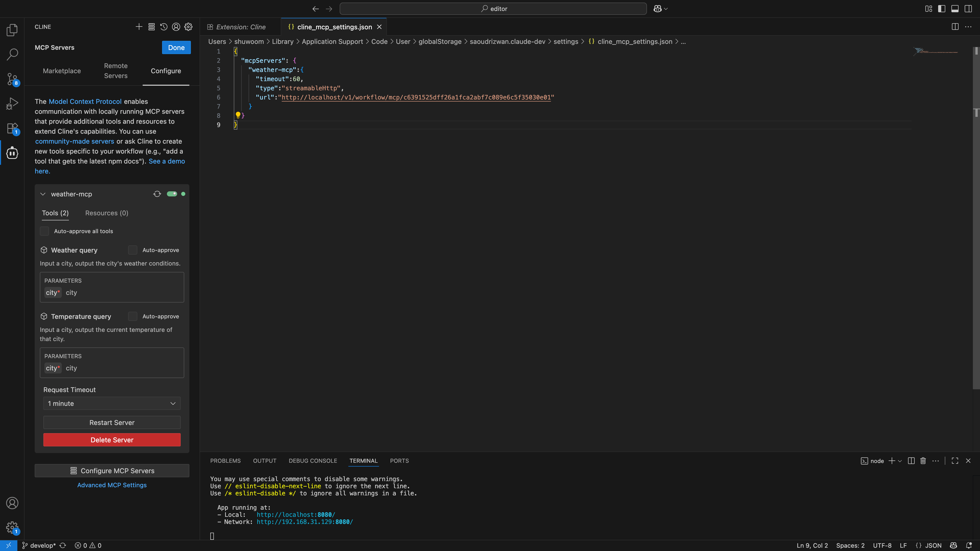Screen dimensions: 980x551
Task: Split the editor right icon
Action: pyautogui.click(x=955, y=27)
